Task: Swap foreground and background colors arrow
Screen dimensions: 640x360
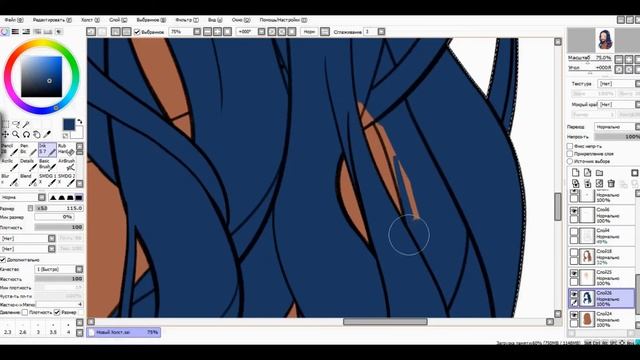Action: (x=80, y=122)
